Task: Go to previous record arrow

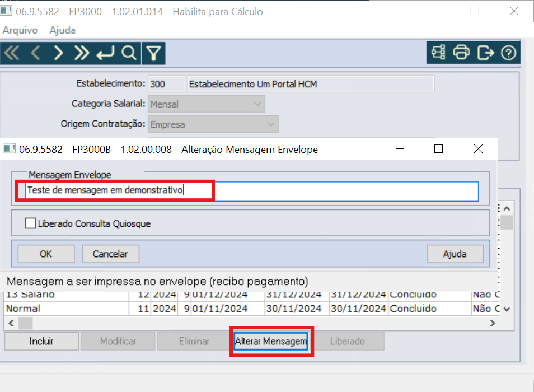Action: [36, 53]
